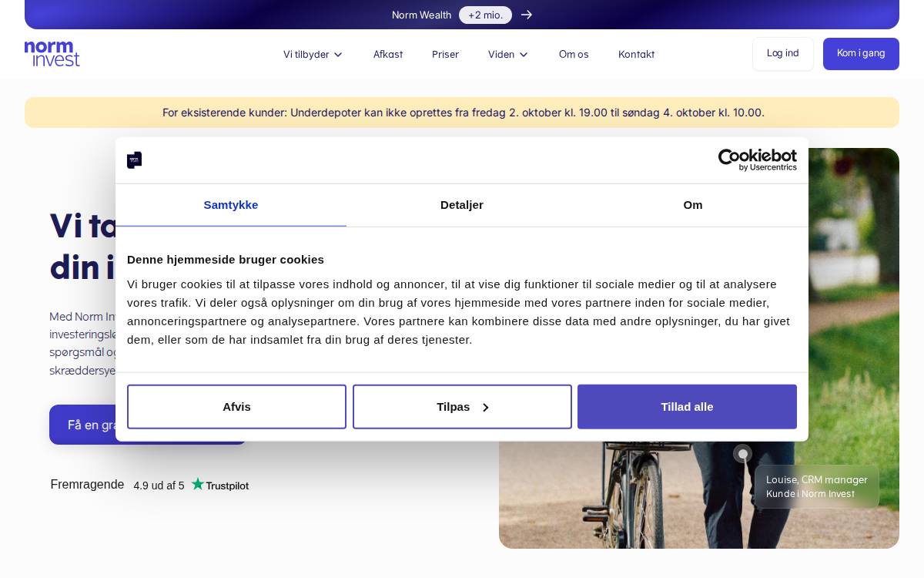Switch to the Detaljer tab
Image resolution: width=924 pixels, height=578 pixels.
(462, 205)
